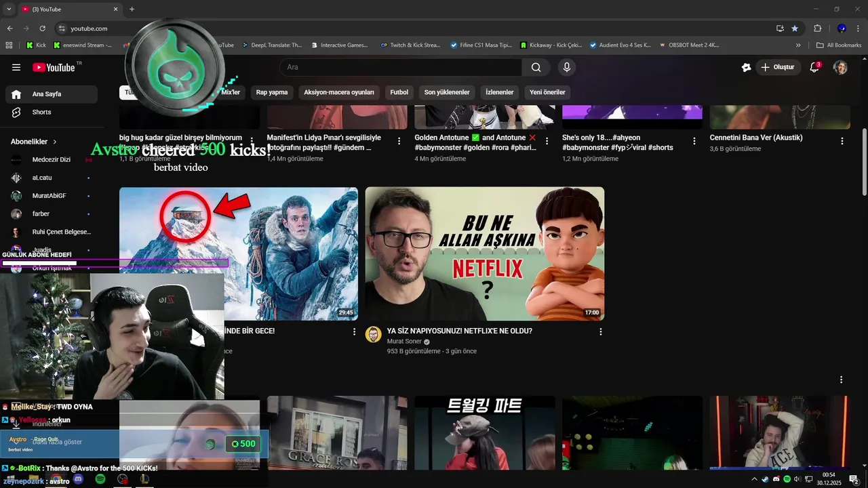The width and height of the screenshot is (868, 488).
Task: Select the İzlenenler filter chip
Action: click(x=500, y=92)
